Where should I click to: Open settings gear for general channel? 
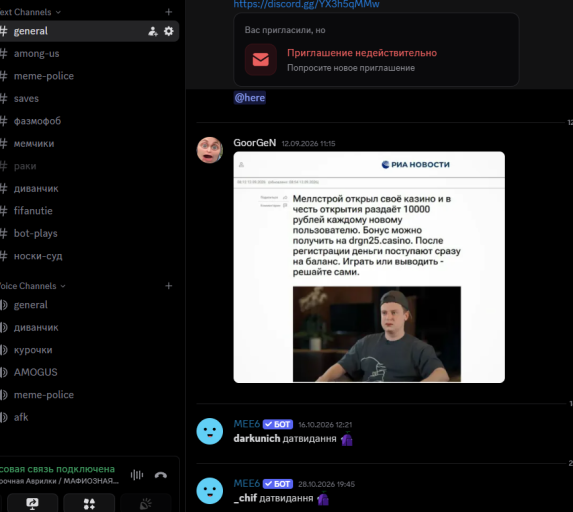[x=168, y=31]
